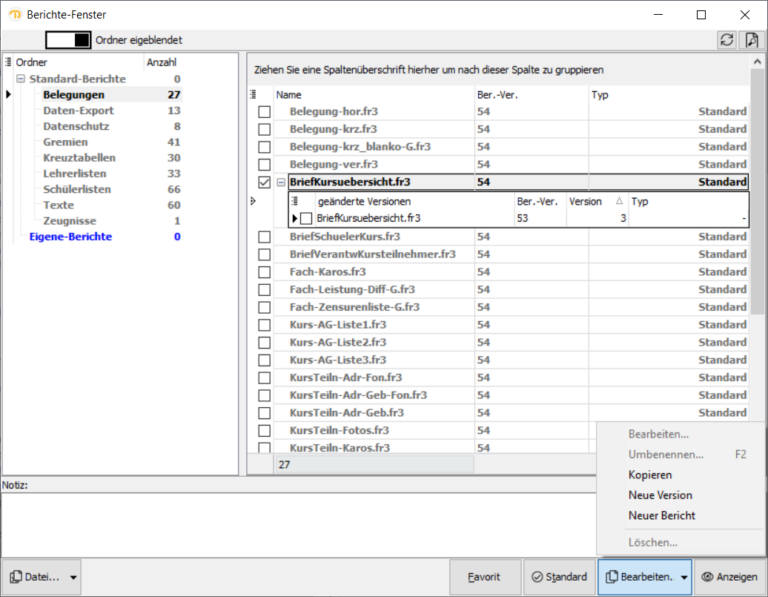Click column chooser icon in Ordner panel header
The image size is (768, 597).
(9, 62)
